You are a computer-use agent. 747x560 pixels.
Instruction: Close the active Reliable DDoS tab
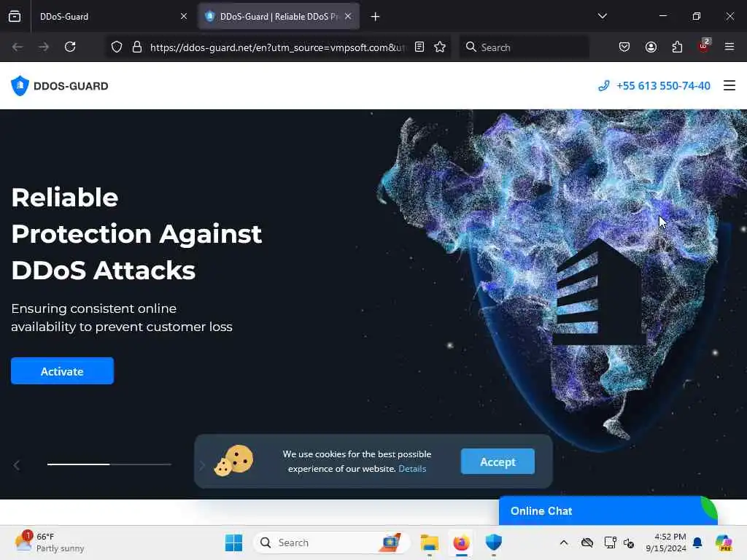pos(348,16)
